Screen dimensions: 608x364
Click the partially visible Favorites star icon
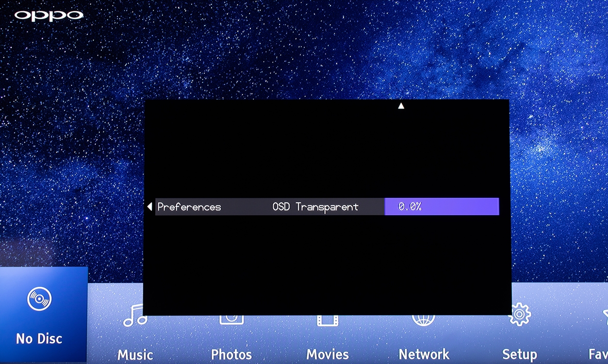pyautogui.click(x=605, y=316)
